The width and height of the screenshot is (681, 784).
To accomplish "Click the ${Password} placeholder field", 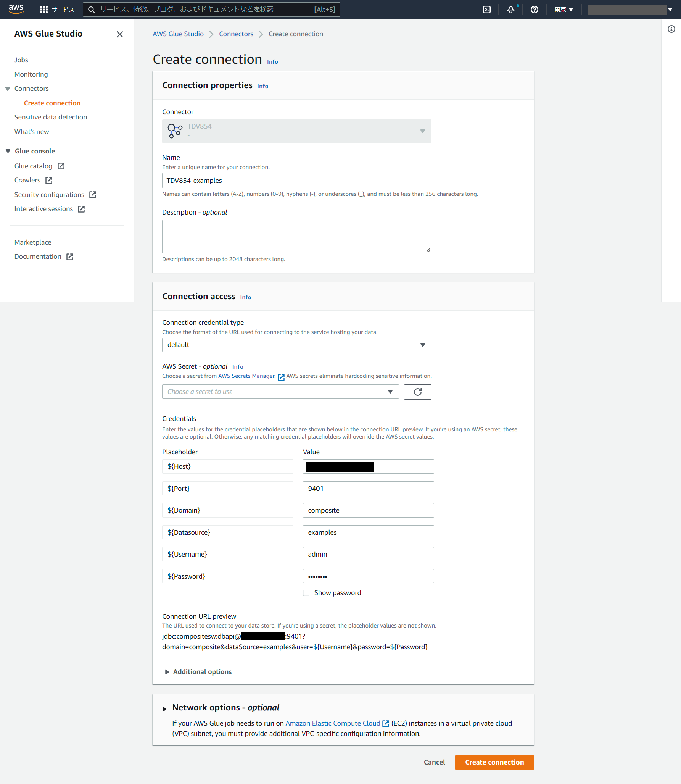I will pyautogui.click(x=228, y=576).
